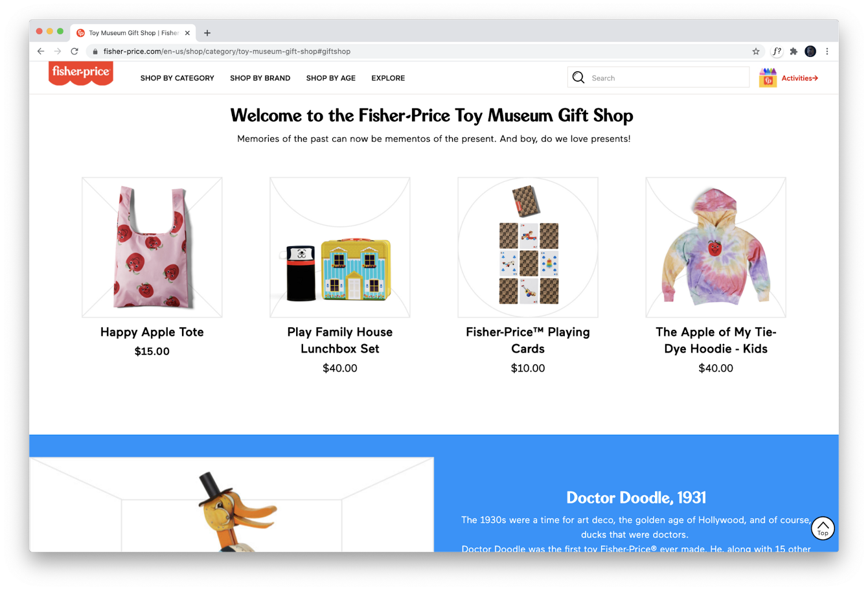Image resolution: width=868 pixels, height=591 pixels.
Task: Open the Happy Apple Tote product link
Action: [152, 332]
